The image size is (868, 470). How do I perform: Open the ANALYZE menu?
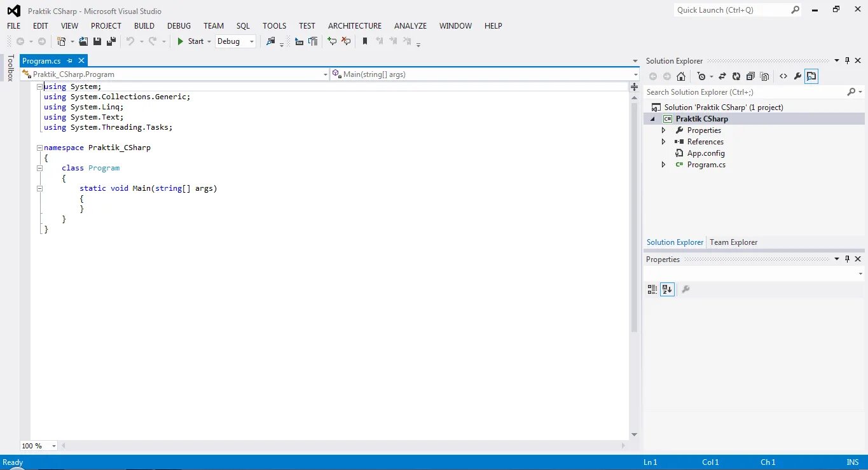pyautogui.click(x=411, y=26)
